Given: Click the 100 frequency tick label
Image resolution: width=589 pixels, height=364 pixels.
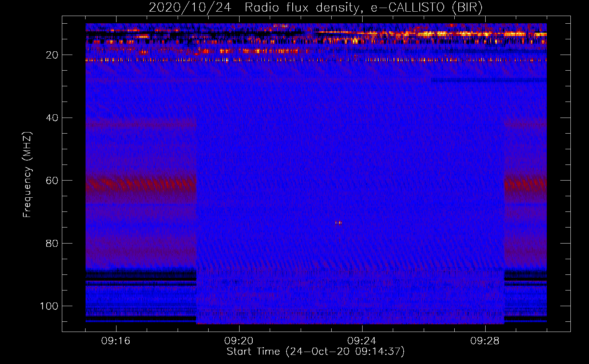Looking at the screenshot, I should tap(49, 306).
